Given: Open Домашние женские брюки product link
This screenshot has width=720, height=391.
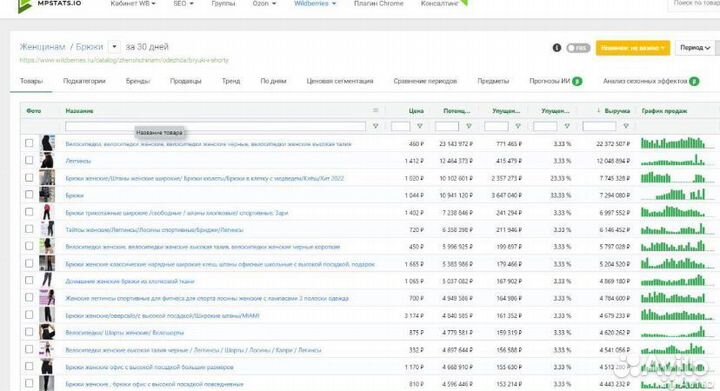Looking at the screenshot, I should point(130,281).
